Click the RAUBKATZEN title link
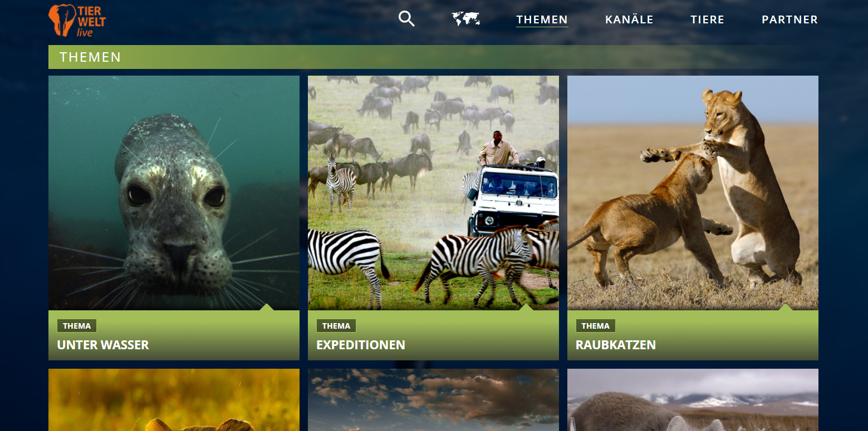Image resolution: width=868 pixels, height=431 pixels. coord(616,345)
